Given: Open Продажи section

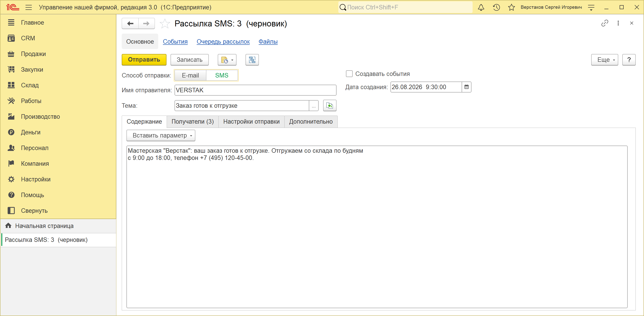Looking at the screenshot, I should pos(58,54).
